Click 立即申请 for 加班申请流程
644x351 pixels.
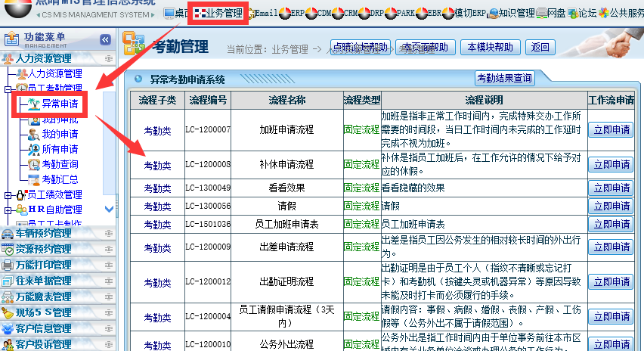point(611,129)
